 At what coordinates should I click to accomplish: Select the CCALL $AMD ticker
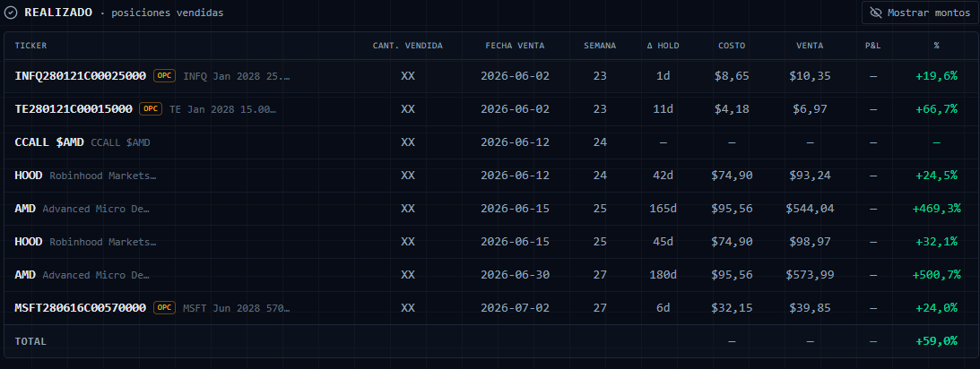tap(48, 142)
